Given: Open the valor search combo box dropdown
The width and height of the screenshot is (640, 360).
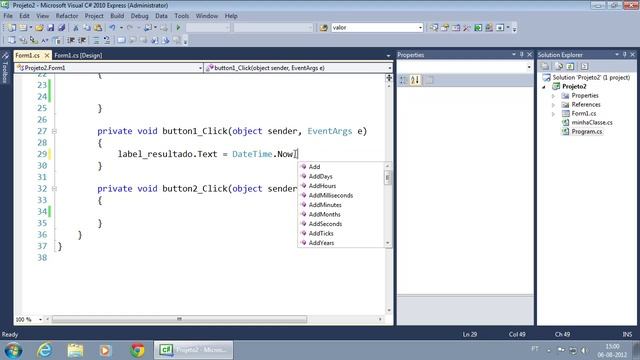Looking at the screenshot, I should pyautogui.click(x=420, y=28).
